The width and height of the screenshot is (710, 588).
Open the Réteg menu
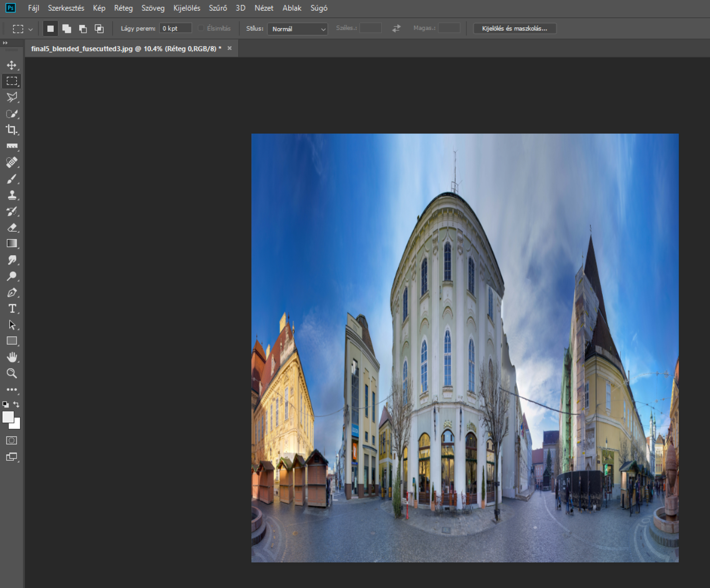(x=123, y=8)
